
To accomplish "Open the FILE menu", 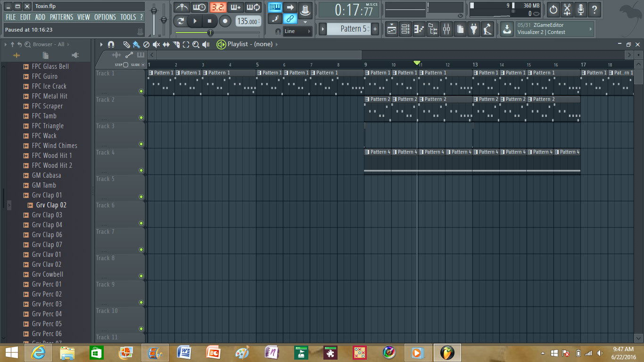I will [10, 17].
